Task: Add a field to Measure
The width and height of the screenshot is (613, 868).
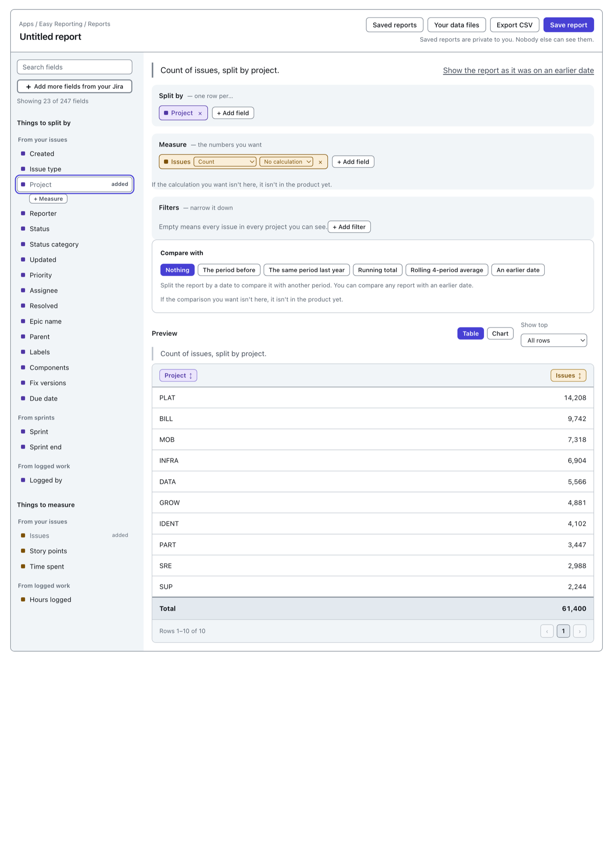Action: click(353, 162)
